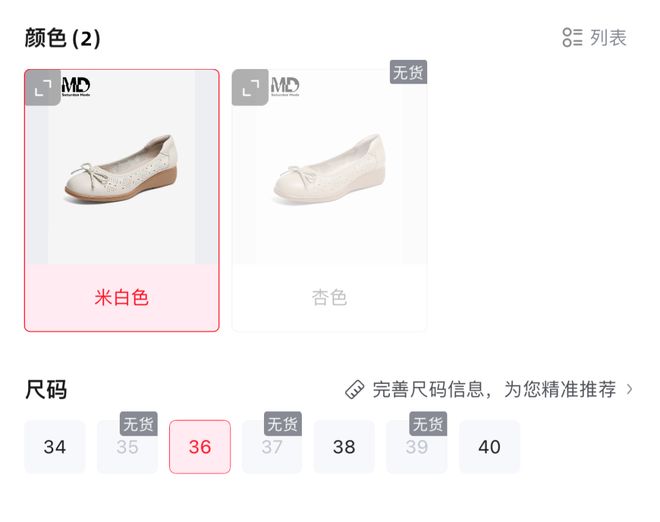Open size info chevron arrow
The height and width of the screenshot is (522, 660).
click(x=629, y=389)
